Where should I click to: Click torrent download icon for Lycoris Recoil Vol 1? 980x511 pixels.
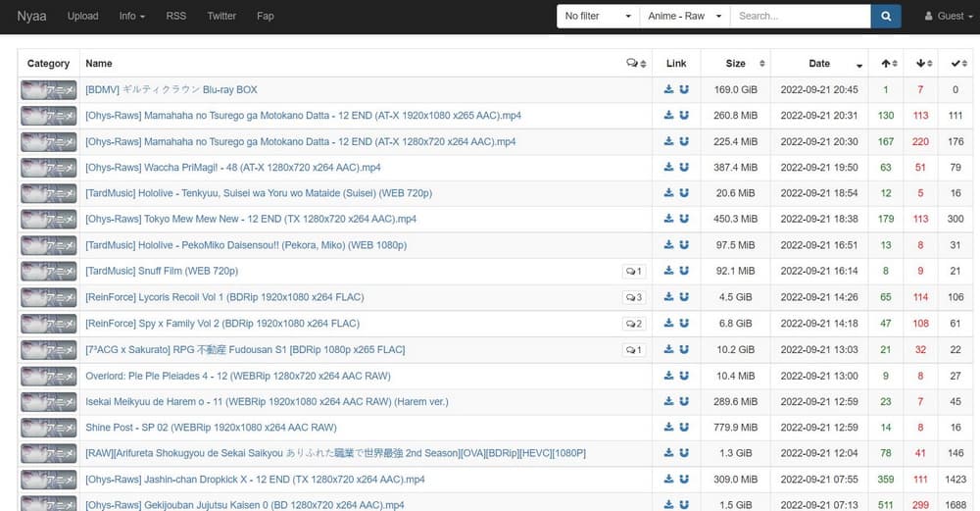click(x=669, y=297)
